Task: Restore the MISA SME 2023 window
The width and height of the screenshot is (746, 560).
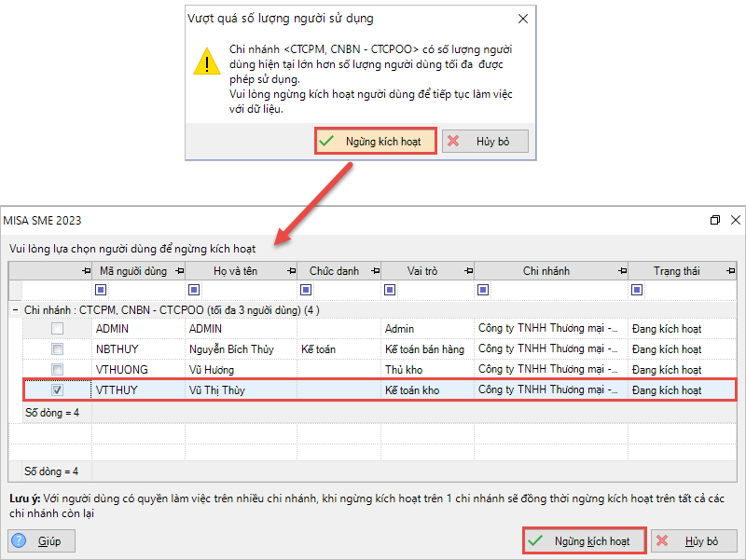Action: click(x=714, y=220)
